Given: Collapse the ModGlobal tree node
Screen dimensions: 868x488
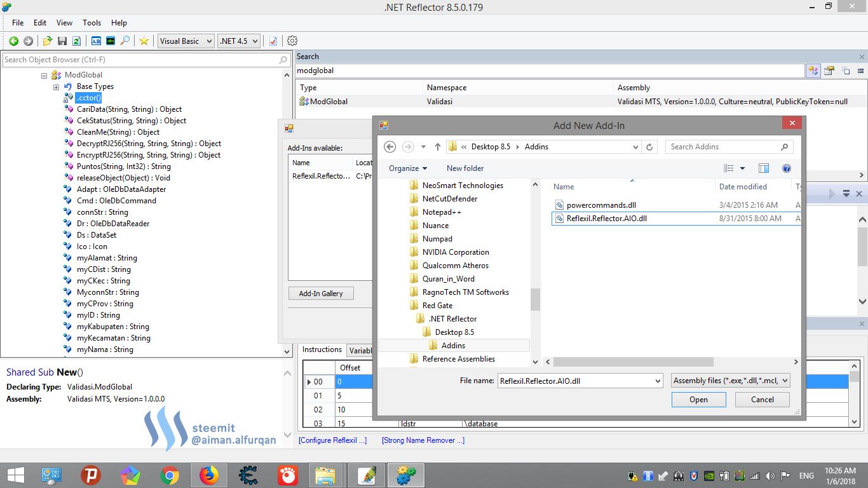Looking at the screenshot, I should coord(44,75).
